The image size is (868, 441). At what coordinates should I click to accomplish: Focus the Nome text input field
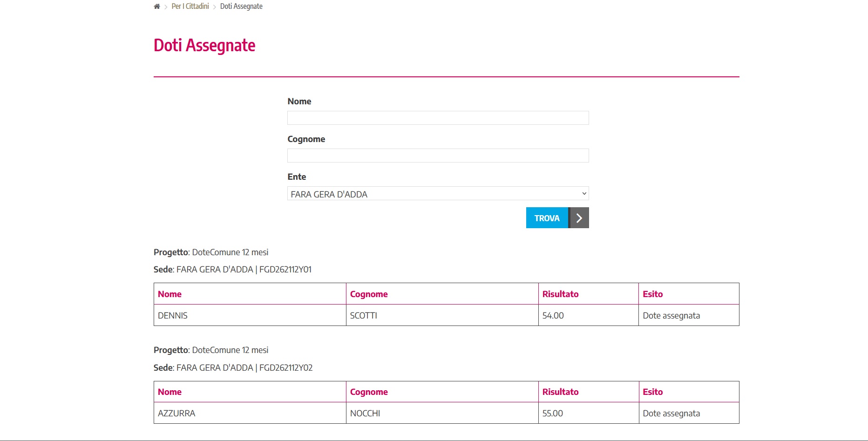click(438, 118)
